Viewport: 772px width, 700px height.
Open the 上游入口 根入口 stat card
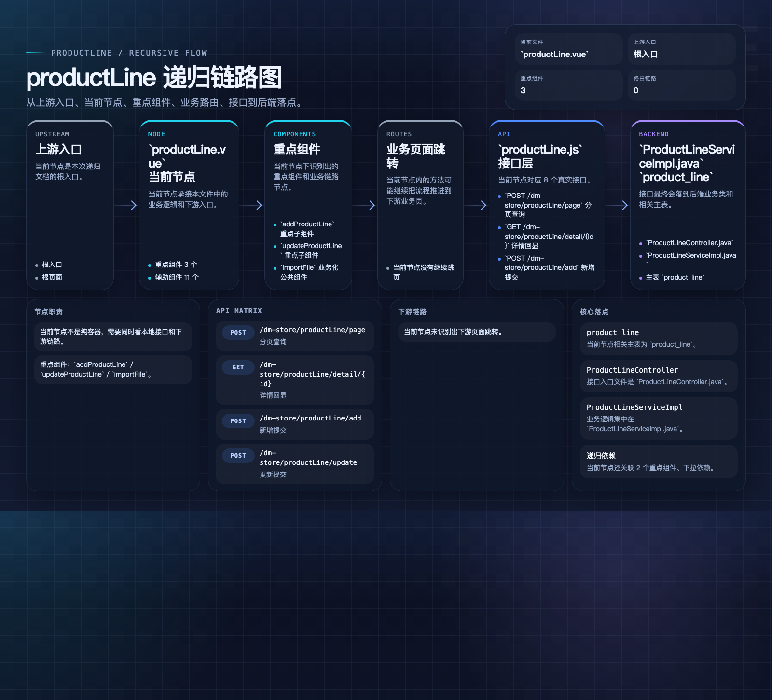[681, 49]
